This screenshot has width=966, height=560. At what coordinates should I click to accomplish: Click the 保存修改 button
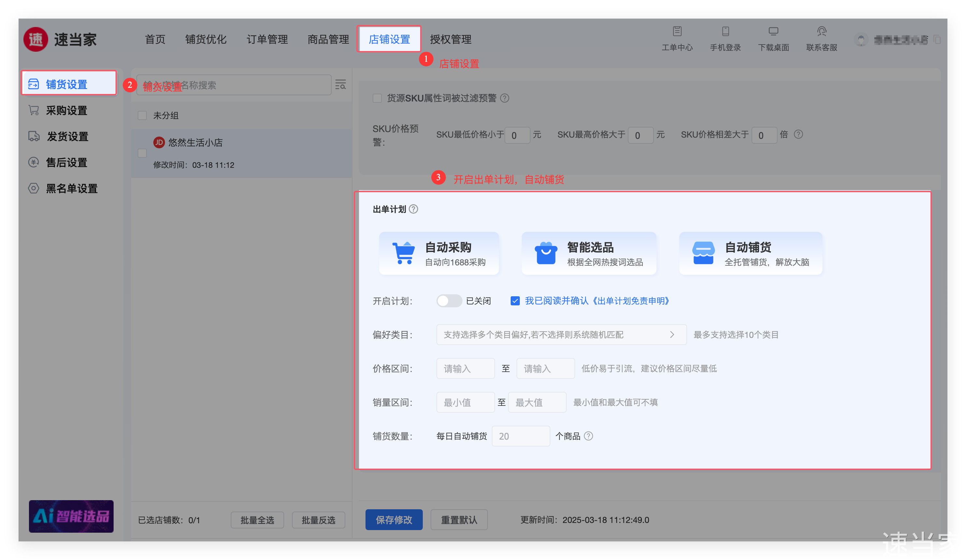(394, 520)
